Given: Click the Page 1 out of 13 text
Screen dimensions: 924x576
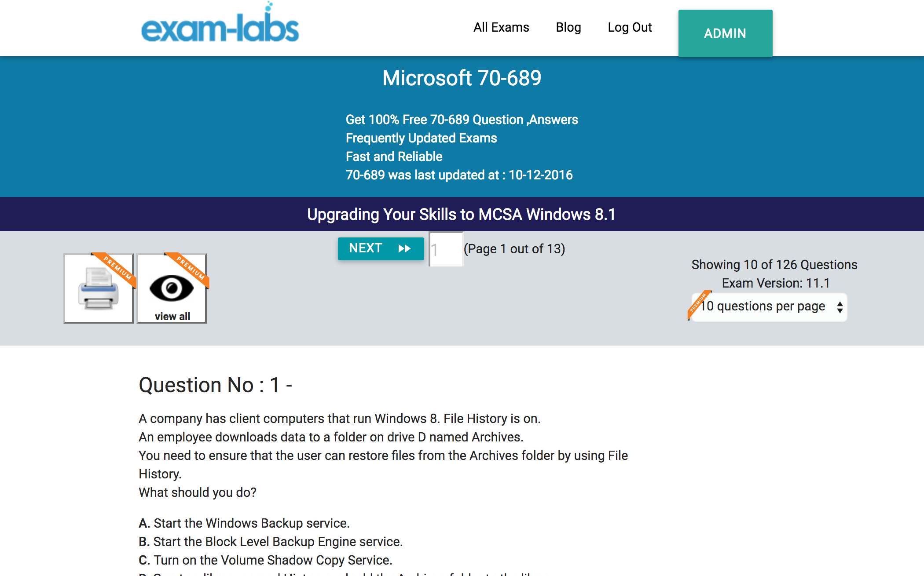Looking at the screenshot, I should click(514, 249).
